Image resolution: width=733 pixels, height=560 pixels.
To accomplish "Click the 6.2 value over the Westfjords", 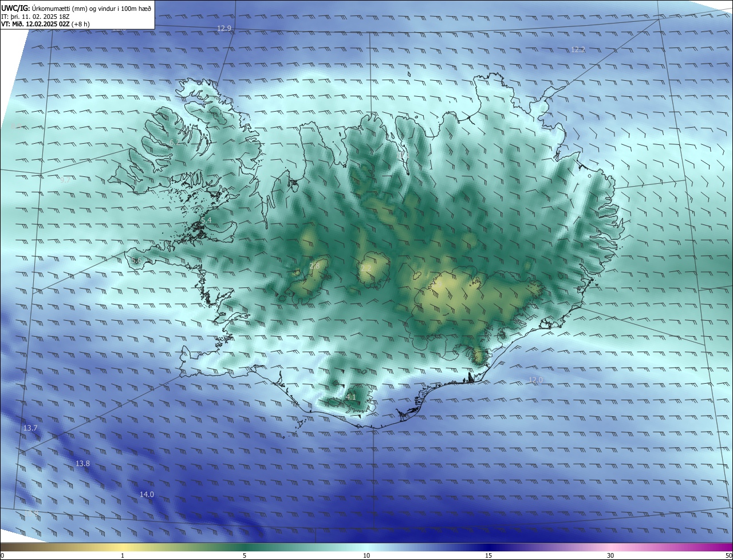I will pyautogui.click(x=175, y=142).
